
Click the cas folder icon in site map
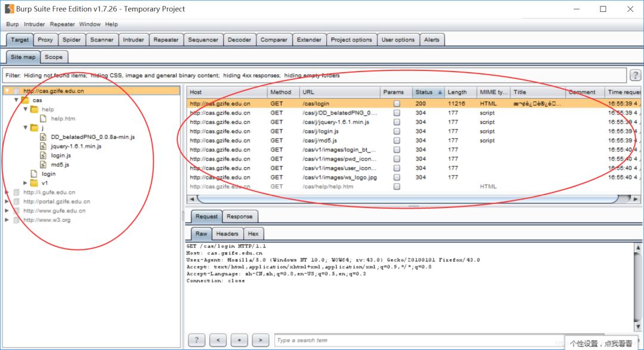tap(25, 100)
